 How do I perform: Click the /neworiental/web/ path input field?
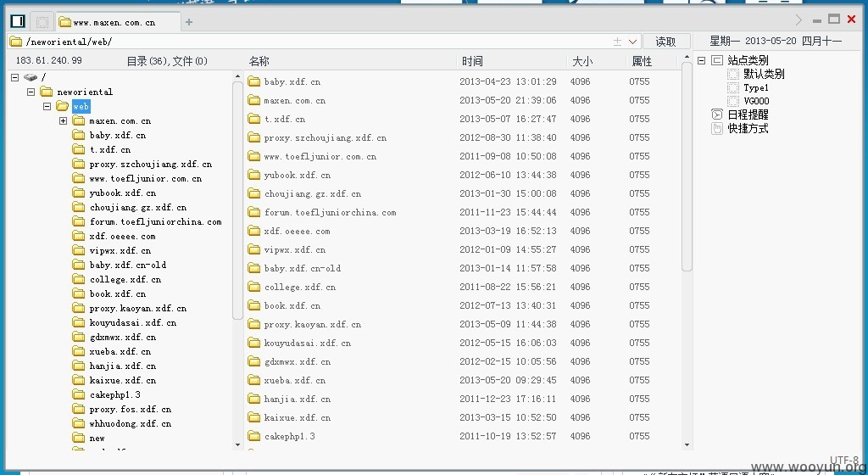point(315,42)
